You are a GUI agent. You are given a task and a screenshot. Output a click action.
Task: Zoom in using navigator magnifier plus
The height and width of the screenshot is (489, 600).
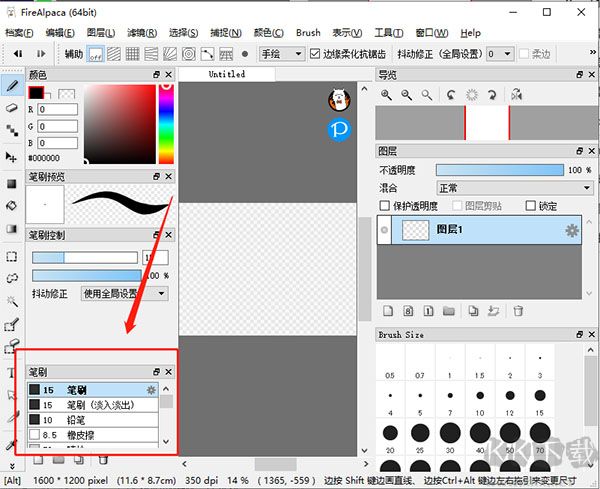(x=386, y=95)
